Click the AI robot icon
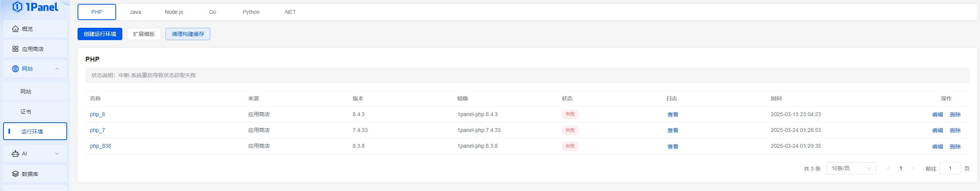The image size is (980, 191). point(15,154)
